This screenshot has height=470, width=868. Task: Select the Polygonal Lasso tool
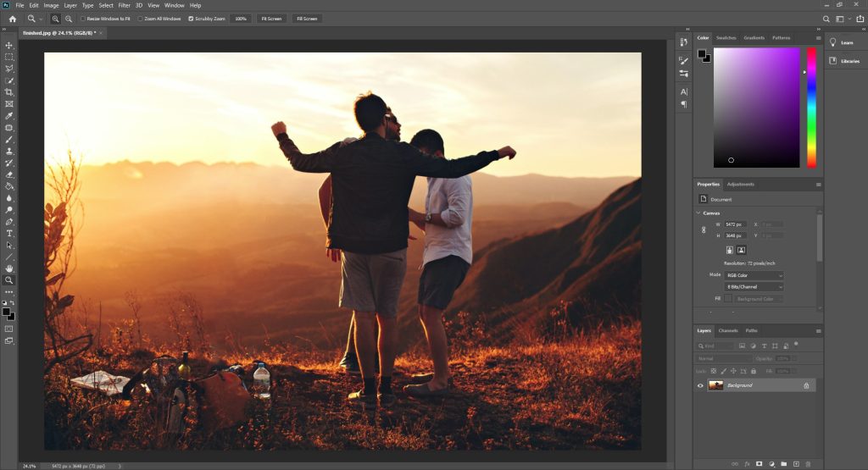[8, 69]
